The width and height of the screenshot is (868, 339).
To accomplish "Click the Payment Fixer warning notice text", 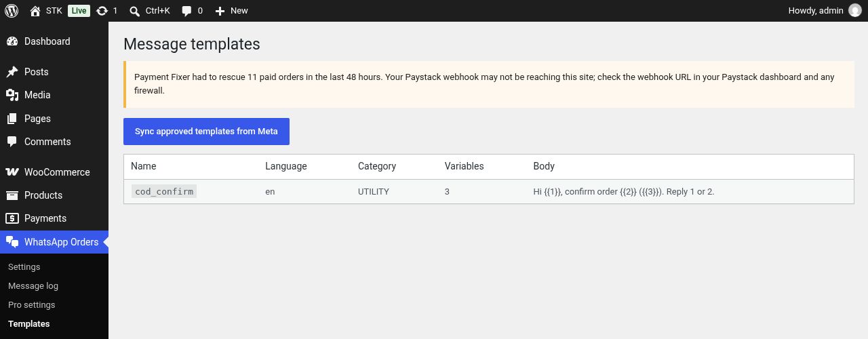I will (x=485, y=84).
